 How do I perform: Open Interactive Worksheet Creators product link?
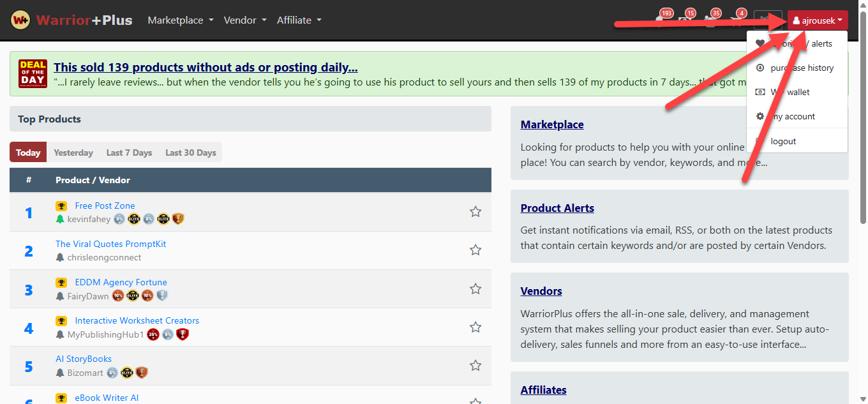tap(137, 320)
